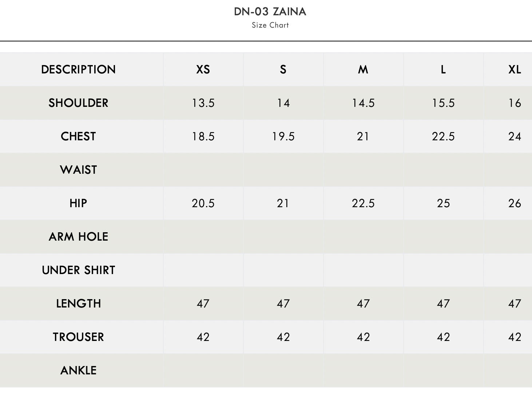Viewport: 532px width, 402px height.
Task: Select the XL size column header
Action: coord(515,69)
